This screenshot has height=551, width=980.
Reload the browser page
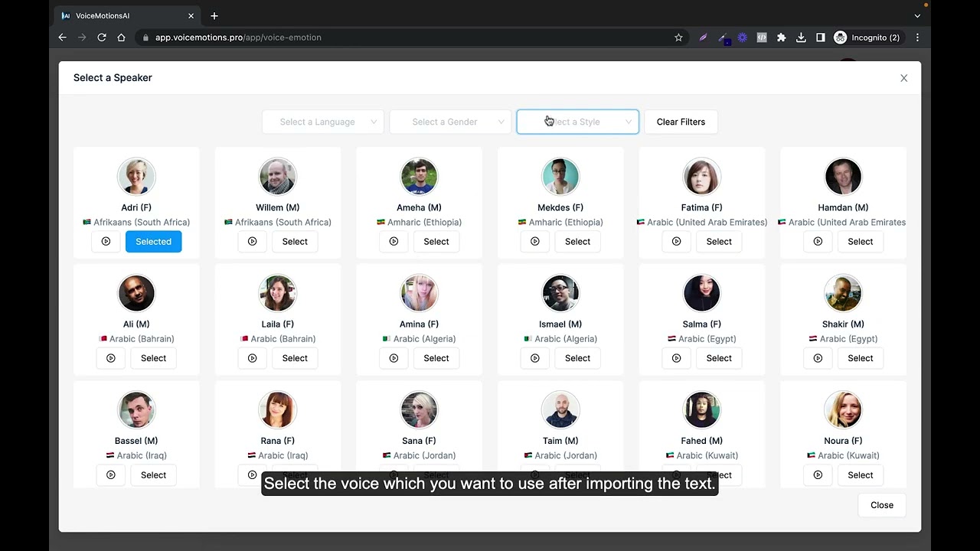pos(102,37)
